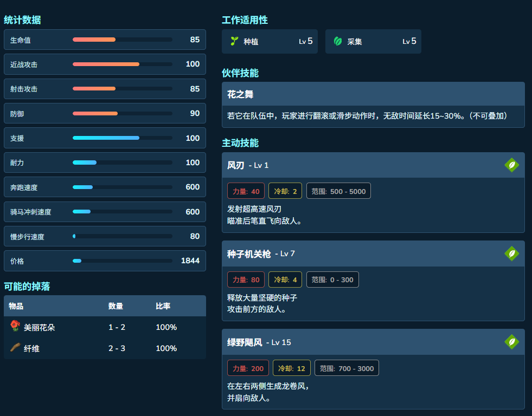Click the 伙伴技能 section heading

pos(240,73)
